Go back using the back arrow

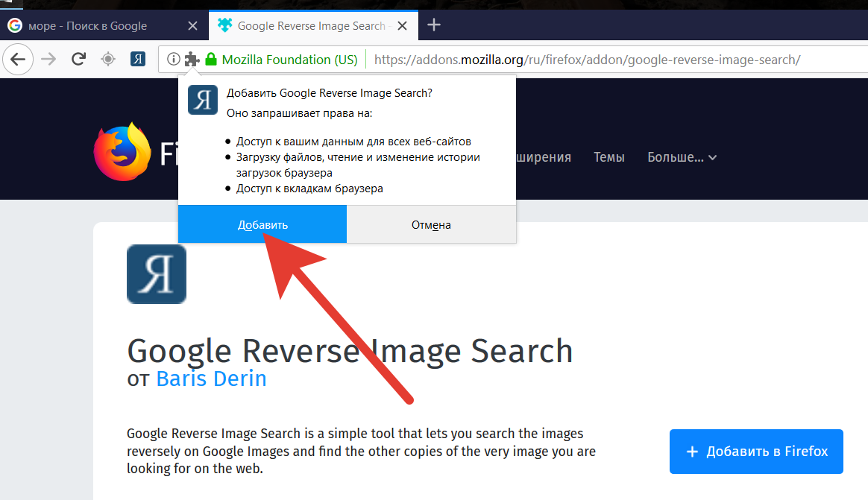pyautogui.click(x=18, y=60)
